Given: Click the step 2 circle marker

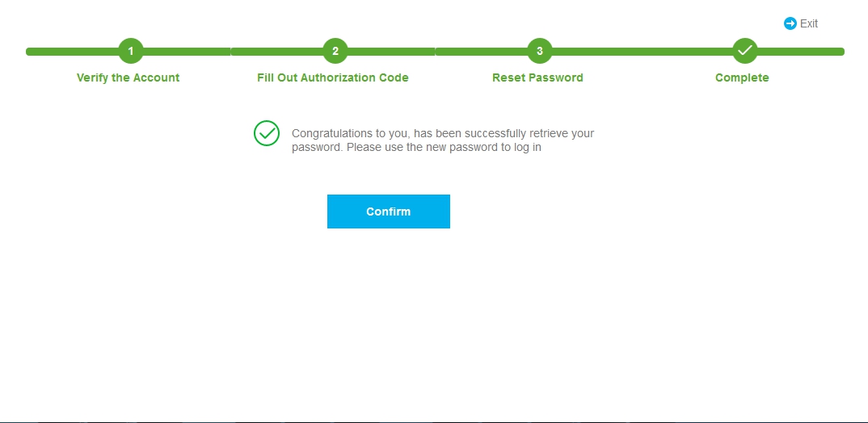Looking at the screenshot, I should 335,52.
